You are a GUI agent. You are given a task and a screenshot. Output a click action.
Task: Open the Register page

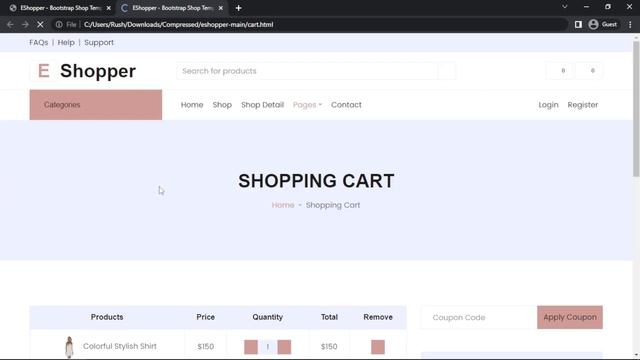pos(582,105)
